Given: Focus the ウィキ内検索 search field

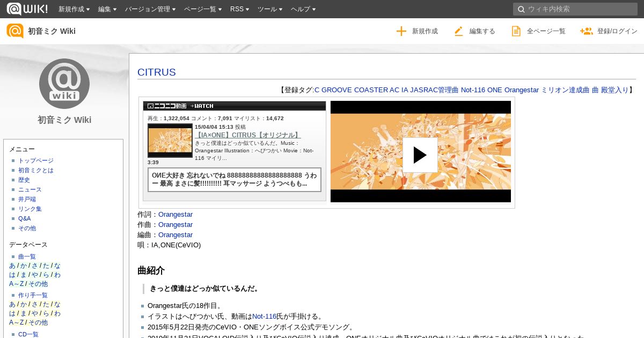Looking at the screenshot, I should coord(575,9).
